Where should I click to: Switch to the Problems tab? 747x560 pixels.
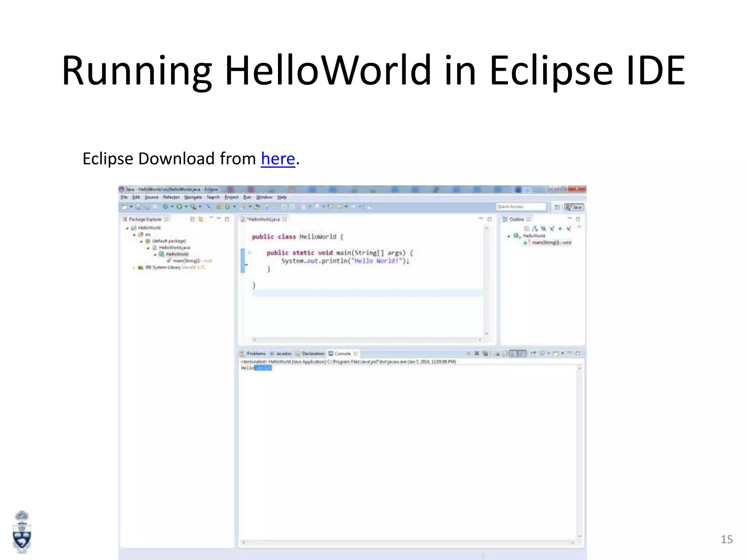pyautogui.click(x=253, y=353)
